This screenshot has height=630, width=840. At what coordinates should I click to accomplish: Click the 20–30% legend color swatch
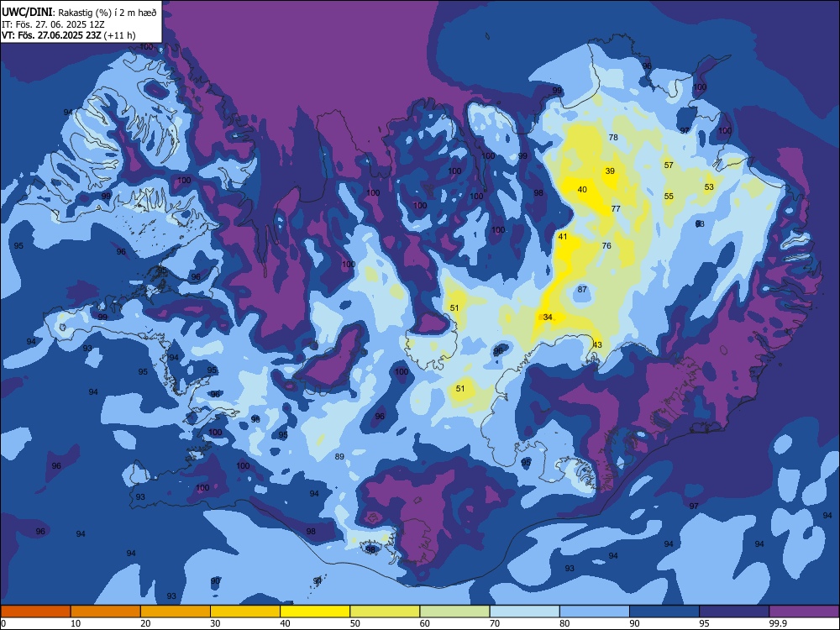[176, 612]
